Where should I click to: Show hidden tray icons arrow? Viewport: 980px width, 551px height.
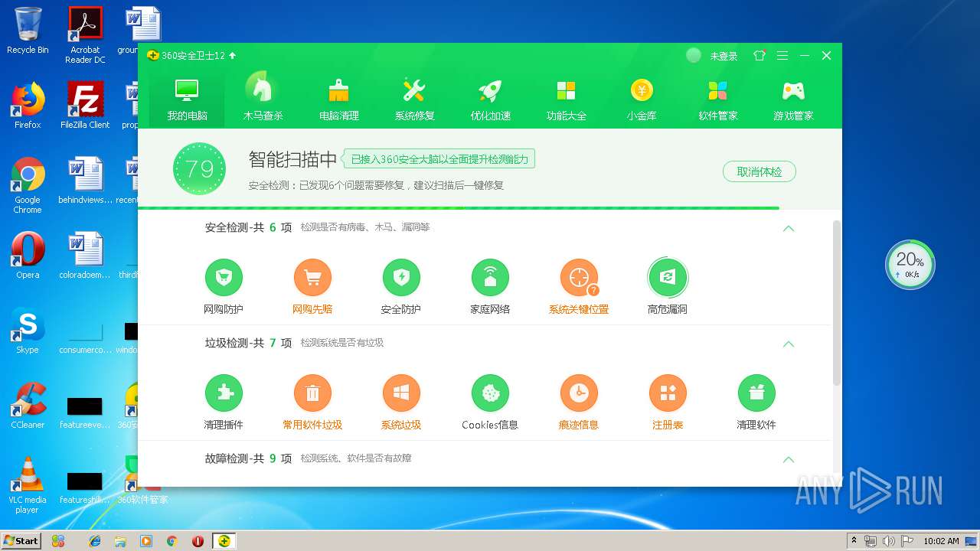click(x=854, y=541)
